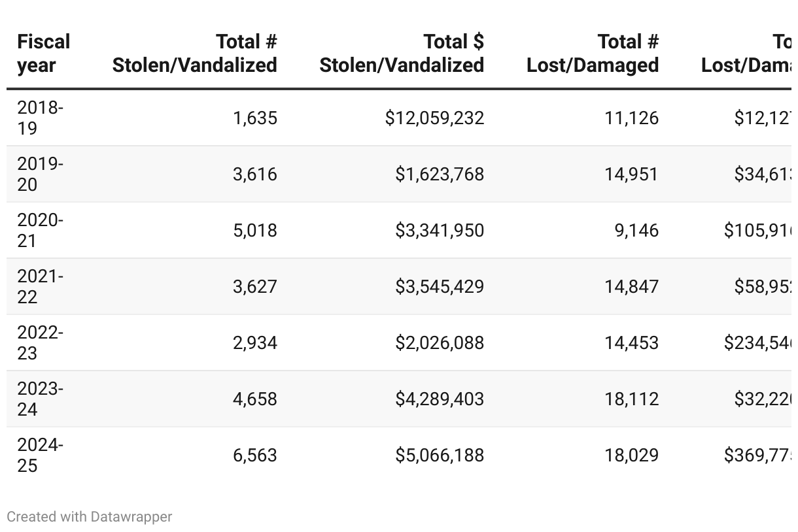This screenshot has width=798, height=532.
Task: Click the Total $ Stolen/Vandalized column header
Action: click(x=402, y=54)
